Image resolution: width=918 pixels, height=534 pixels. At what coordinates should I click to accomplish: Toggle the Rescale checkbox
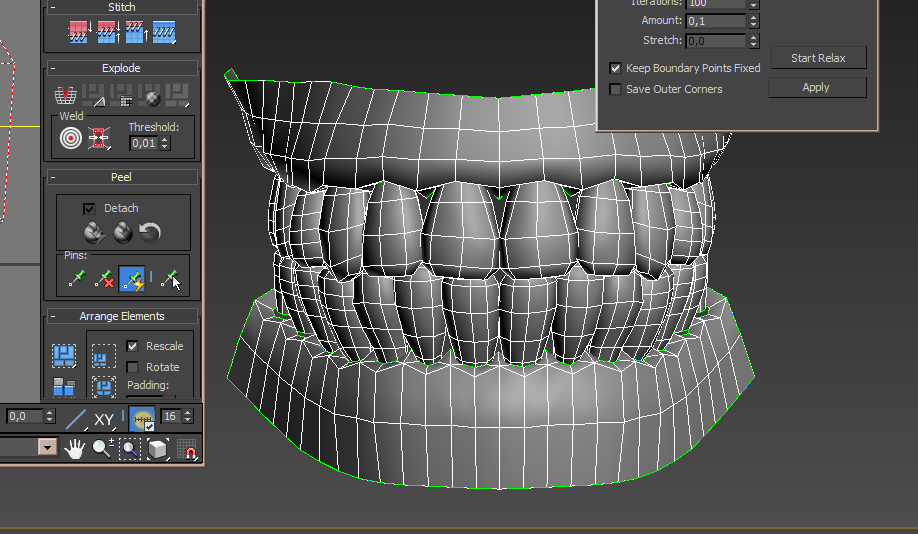pyautogui.click(x=133, y=346)
